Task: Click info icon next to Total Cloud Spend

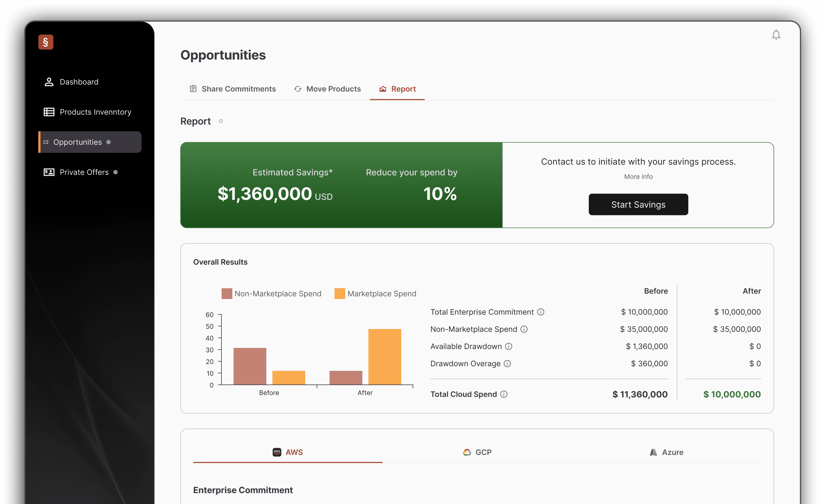Action: 504,394
